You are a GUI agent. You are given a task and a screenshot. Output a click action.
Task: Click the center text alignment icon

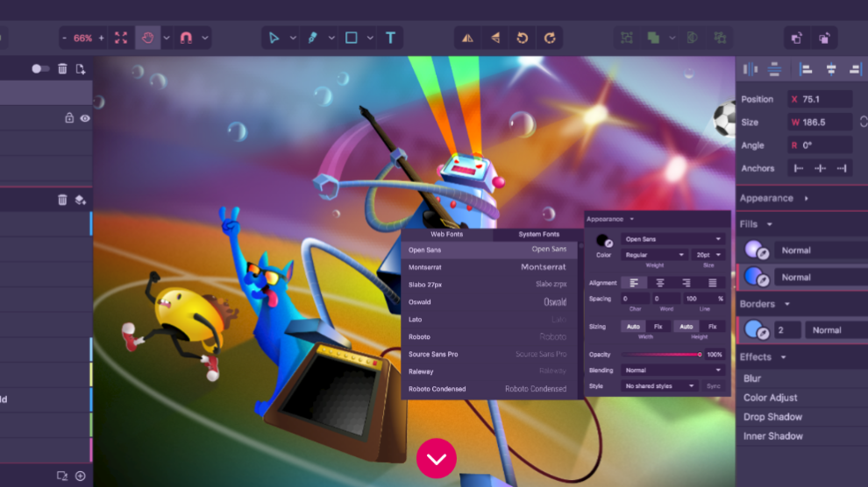[660, 283]
